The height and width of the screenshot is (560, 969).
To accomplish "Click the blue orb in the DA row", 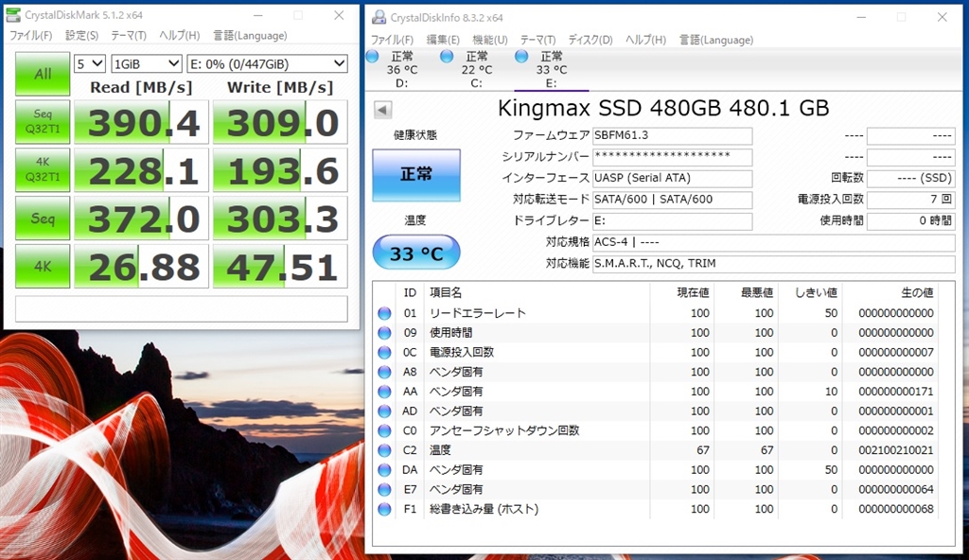I will tap(384, 470).
